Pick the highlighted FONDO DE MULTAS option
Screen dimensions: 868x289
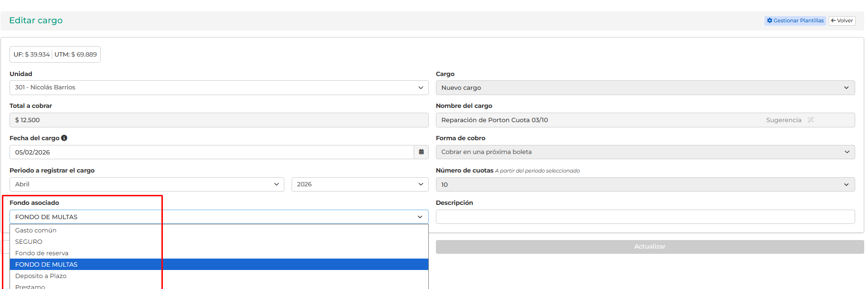[47, 264]
